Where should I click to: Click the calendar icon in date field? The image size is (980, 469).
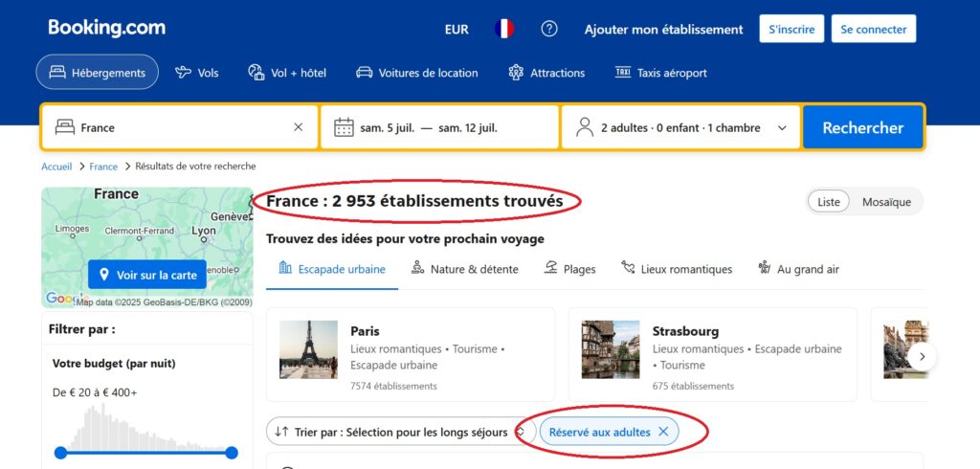(x=344, y=127)
